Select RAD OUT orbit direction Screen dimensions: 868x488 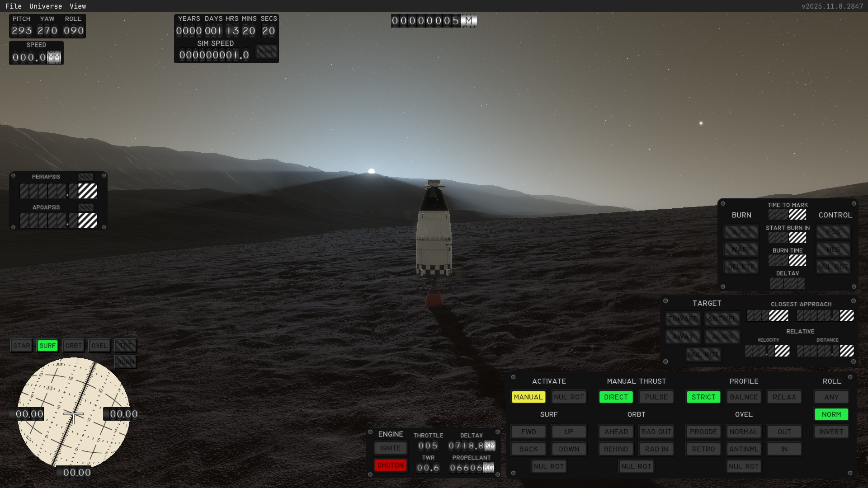pyautogui.click(x=656, y=432)
